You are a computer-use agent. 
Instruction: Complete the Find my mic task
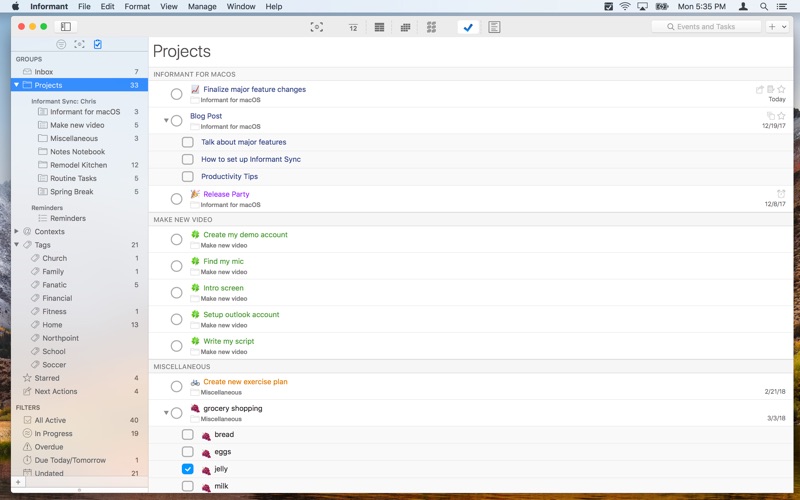177,266
